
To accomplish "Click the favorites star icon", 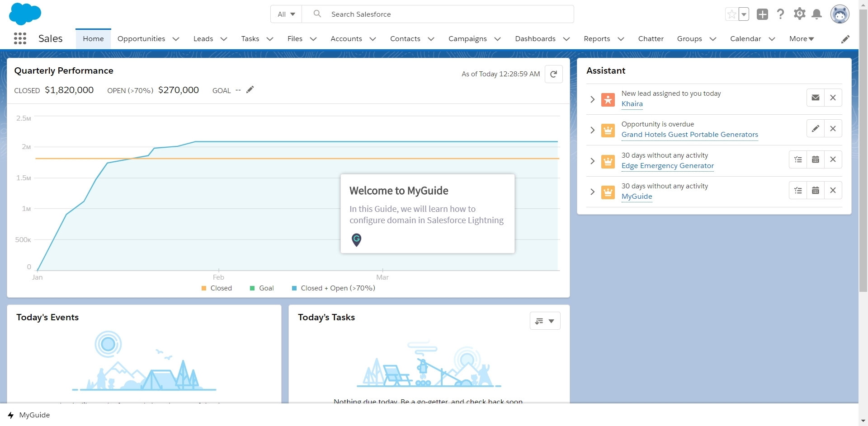I will pyautogui.click(x=731, y=14).
